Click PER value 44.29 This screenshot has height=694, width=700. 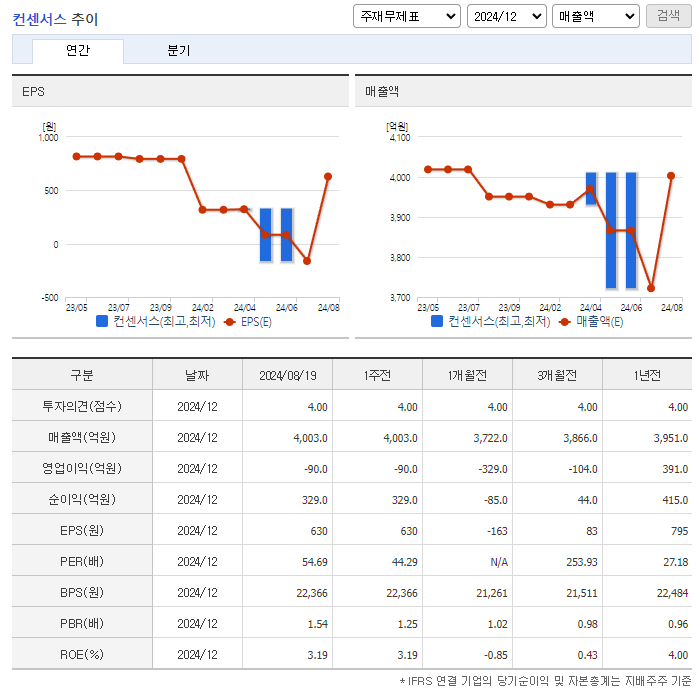click(404, 562)
